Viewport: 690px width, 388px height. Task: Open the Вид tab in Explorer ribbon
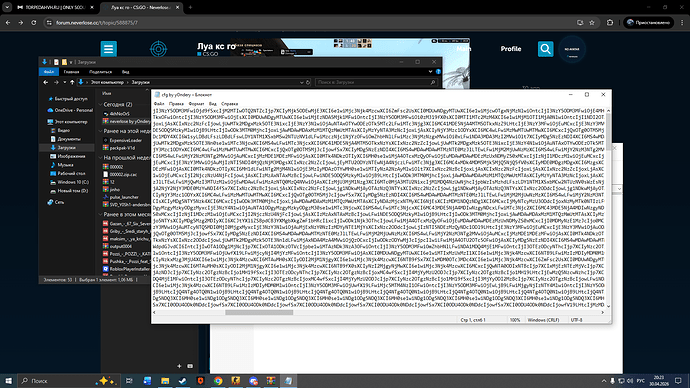click(125, 72)
